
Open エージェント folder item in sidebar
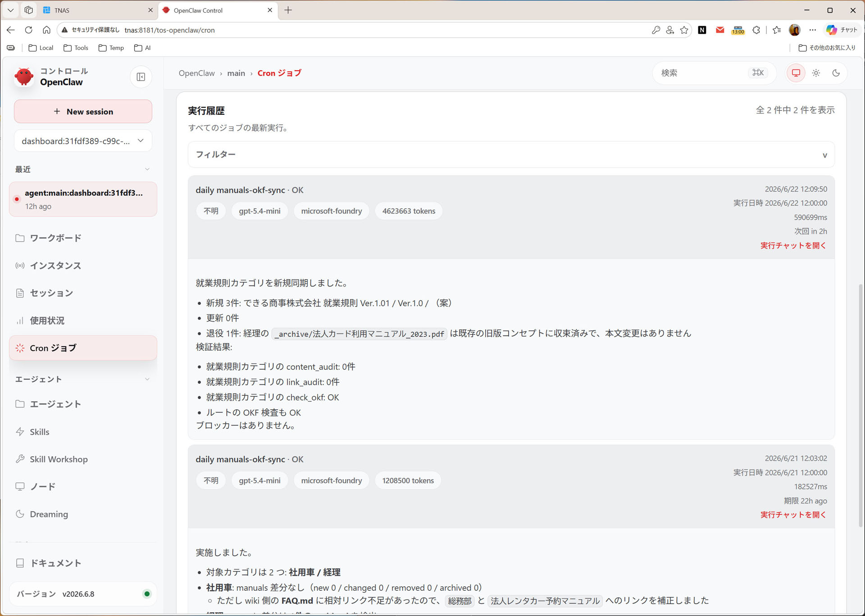tap(83, 404)
